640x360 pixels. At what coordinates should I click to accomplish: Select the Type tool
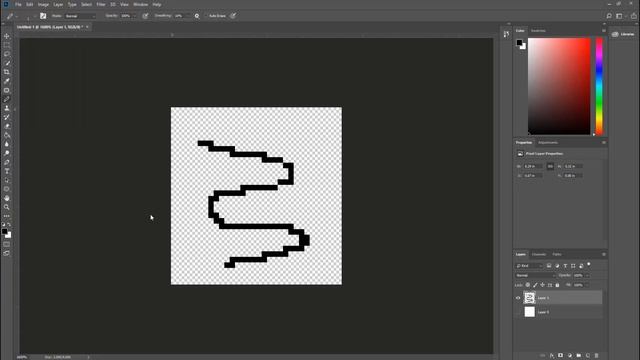[7, 171]
